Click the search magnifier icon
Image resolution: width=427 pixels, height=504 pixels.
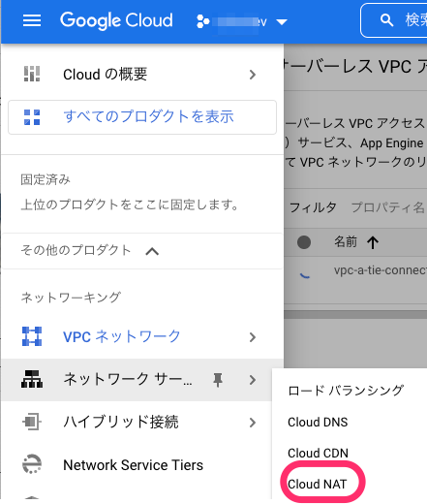click(x=386, y=20)
